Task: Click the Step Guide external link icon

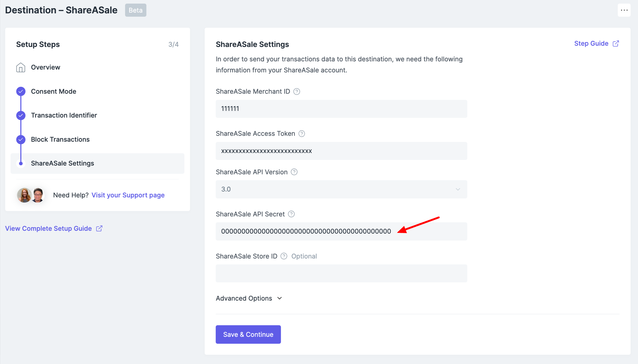Action: pos(616,44)
